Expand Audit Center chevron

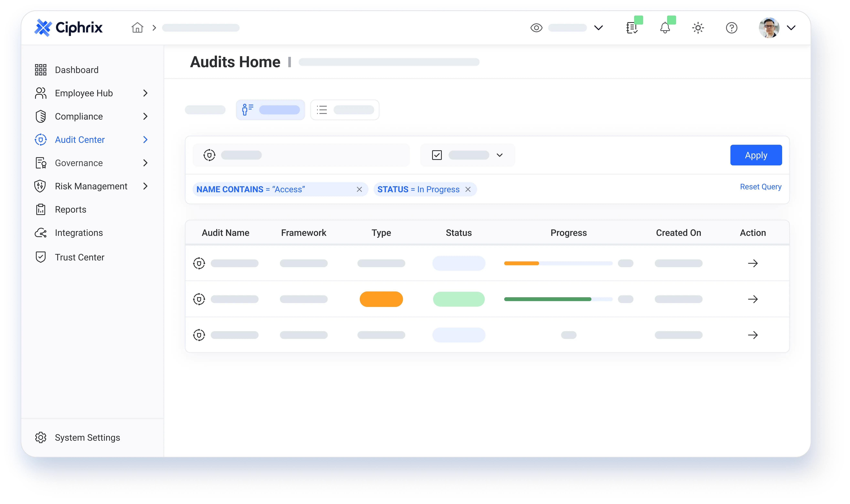pyautogui.click(x=145, y=140)
